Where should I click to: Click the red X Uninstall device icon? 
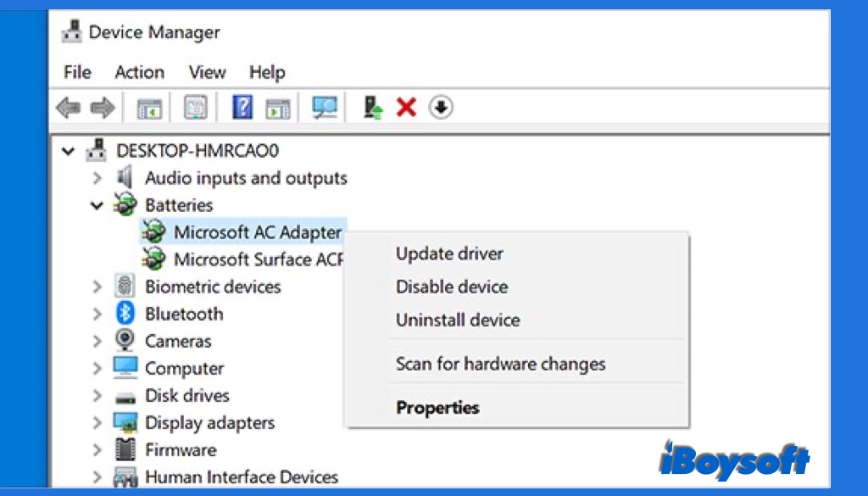point(407,108)
